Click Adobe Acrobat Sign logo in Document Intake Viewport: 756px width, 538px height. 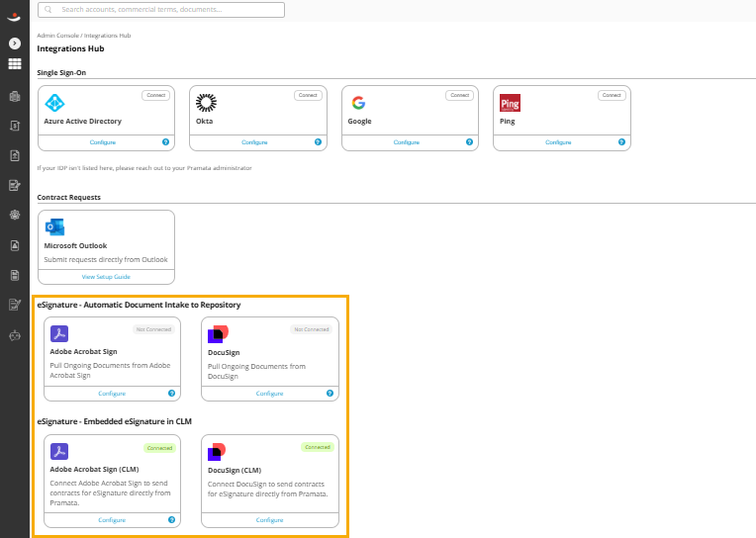point(59,333)
